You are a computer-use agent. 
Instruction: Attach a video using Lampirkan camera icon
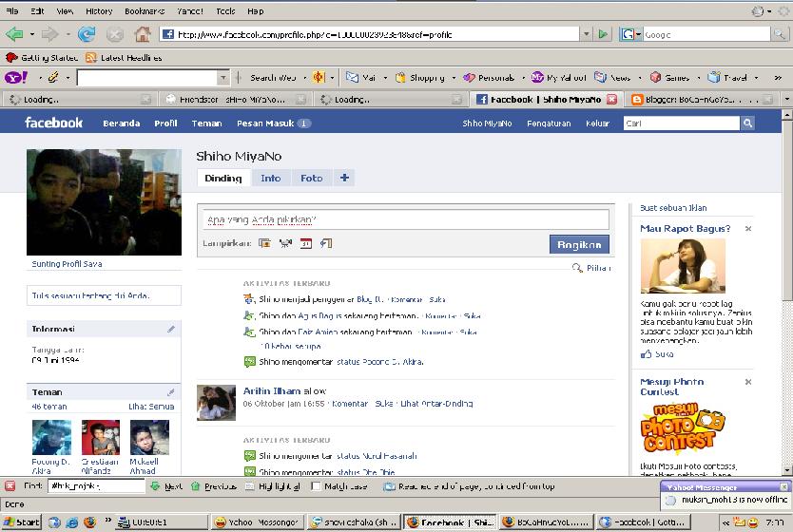coord(285,243)
